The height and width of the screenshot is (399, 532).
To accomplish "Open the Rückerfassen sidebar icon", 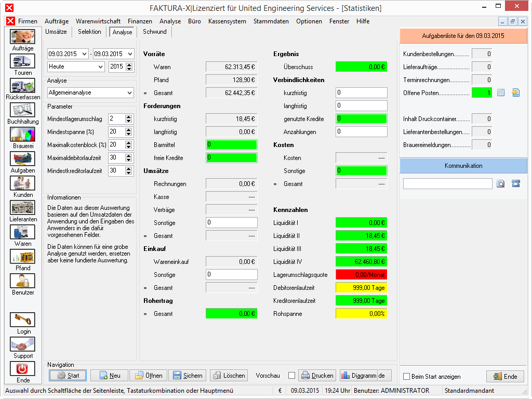I will point(22,86).
